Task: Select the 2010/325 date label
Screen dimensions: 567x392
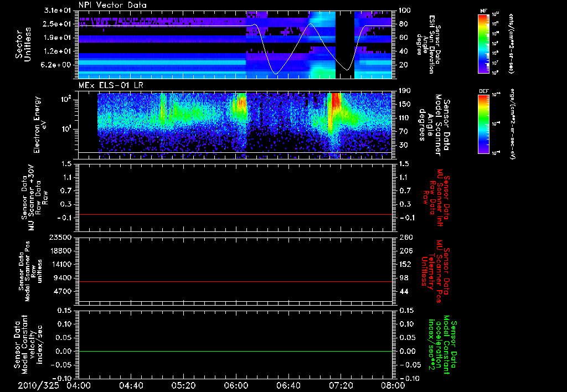Action: point(37,385)
